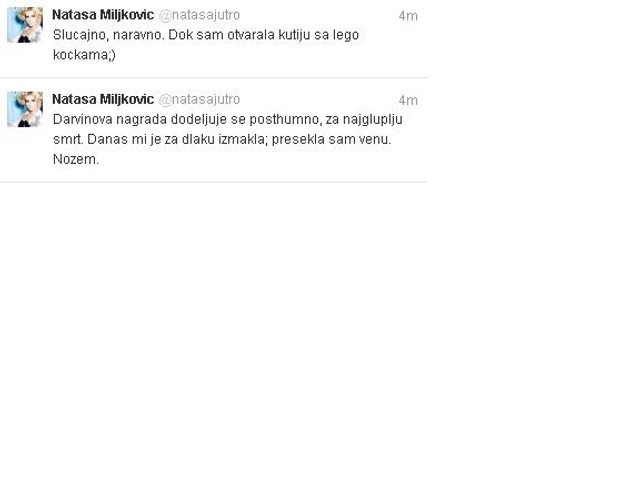The height and width of the screenshot is (480, 640).
Task: Open the avatar photo on the top tweet
Action: 25,25
